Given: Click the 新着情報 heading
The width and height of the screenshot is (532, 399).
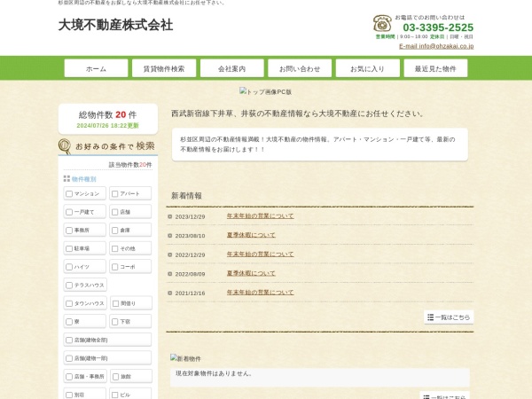Looking at the screenshot, I should [x=186, y=196].
